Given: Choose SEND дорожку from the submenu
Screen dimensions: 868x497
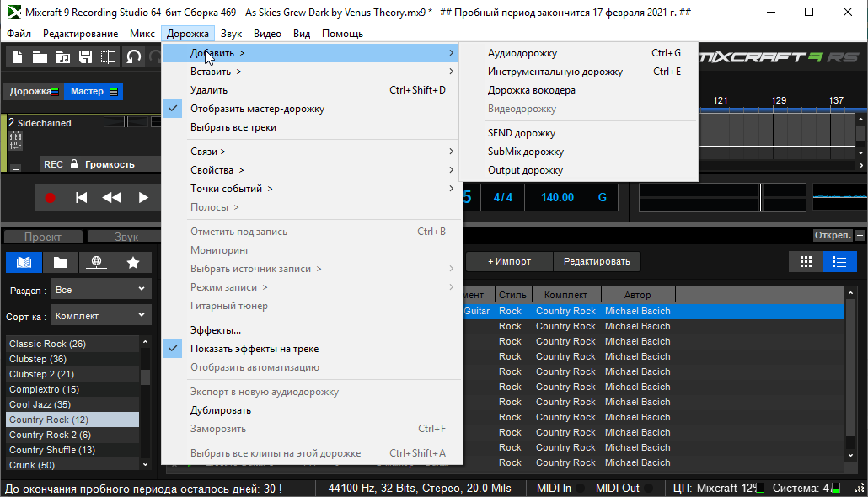Looking at the screenshot, I should click(x=578, y=133).
